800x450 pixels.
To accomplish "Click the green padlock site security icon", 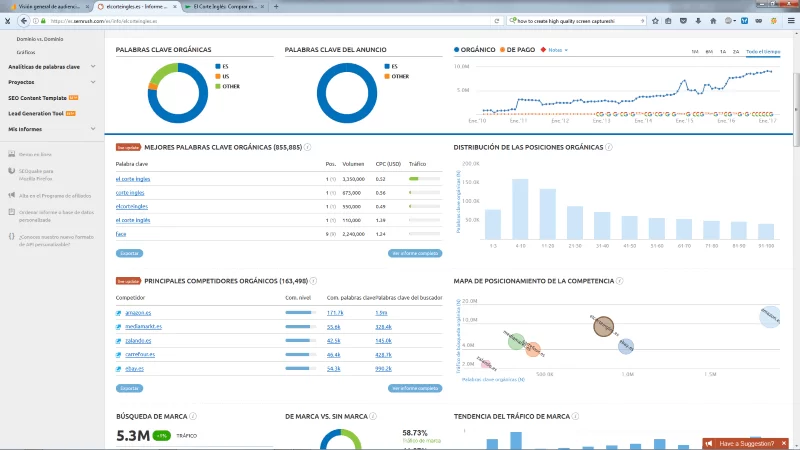I will [43, 21].
